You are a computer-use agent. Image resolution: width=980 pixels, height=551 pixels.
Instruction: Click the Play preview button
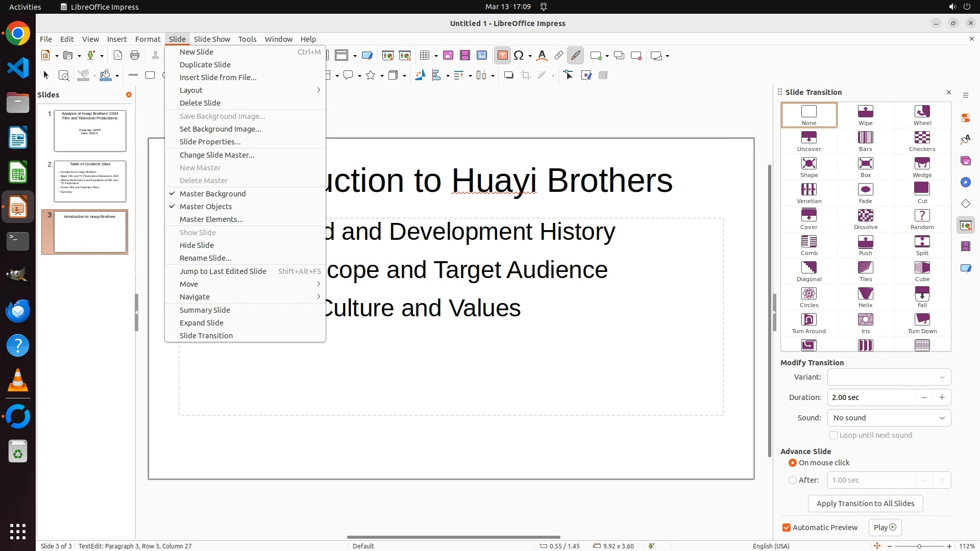point(885,528)
